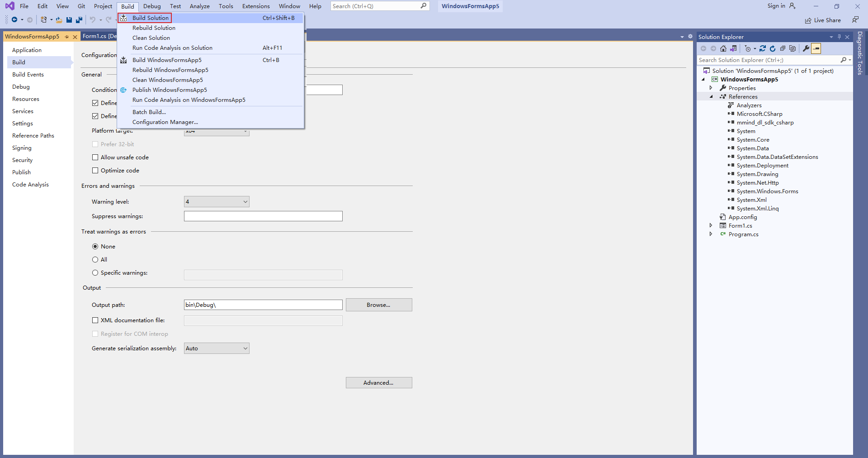Viewport: 868px width, 458px height.
Task: Click the pin icon on WindowsFormsApp5 tab
Action: pos(67,37)
